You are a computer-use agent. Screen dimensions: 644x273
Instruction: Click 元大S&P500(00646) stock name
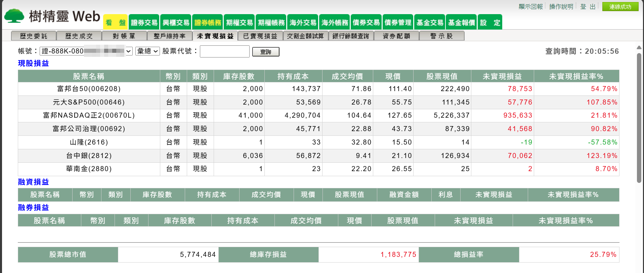click(x=89, y=102)
